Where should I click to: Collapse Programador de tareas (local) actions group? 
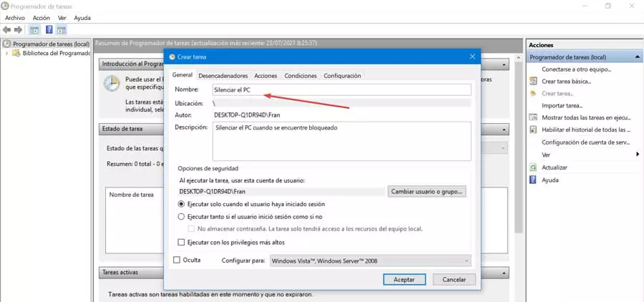click(638, 57)
